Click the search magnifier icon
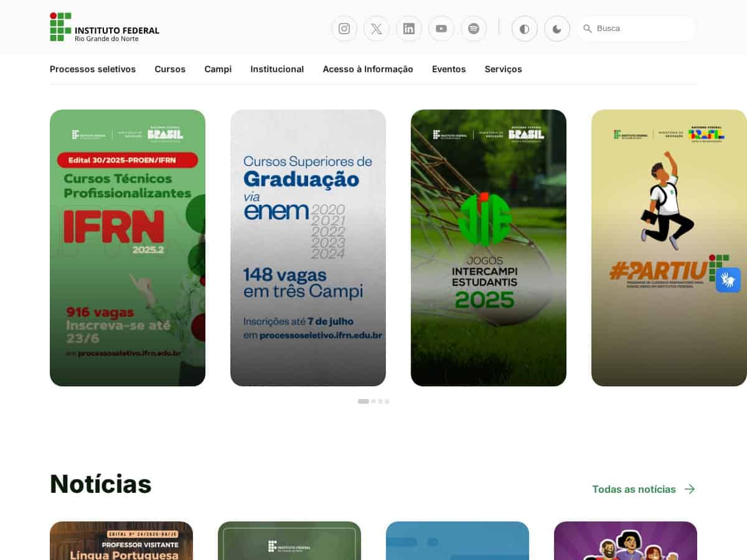The height and width of the screenshot is (560, 747). pyautogui.click(x=587, y=29)
